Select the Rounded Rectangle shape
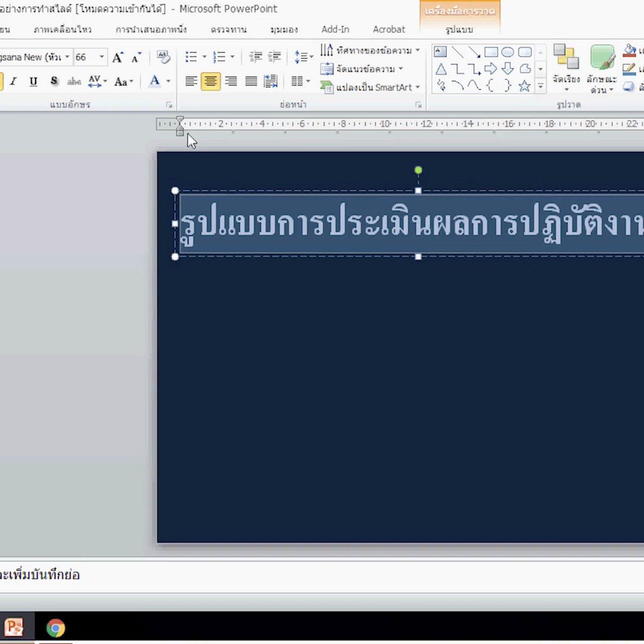 pyautogui.click(x=525, y=52)
